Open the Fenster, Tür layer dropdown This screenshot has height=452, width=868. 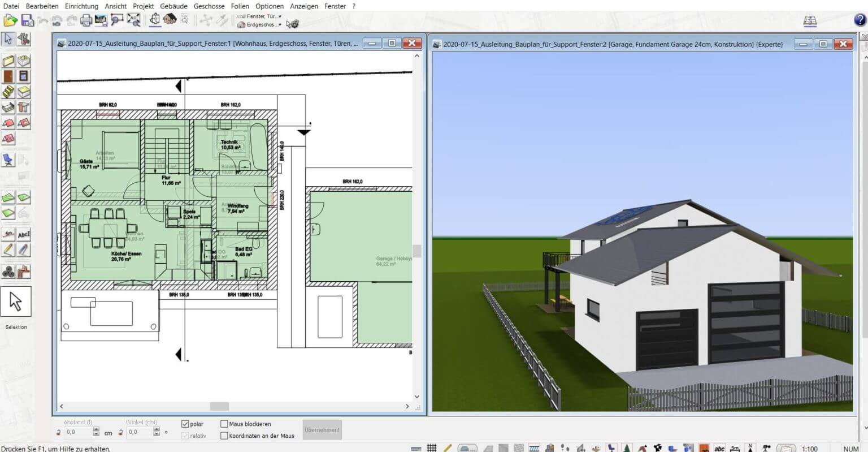click(x=260, y=16)
